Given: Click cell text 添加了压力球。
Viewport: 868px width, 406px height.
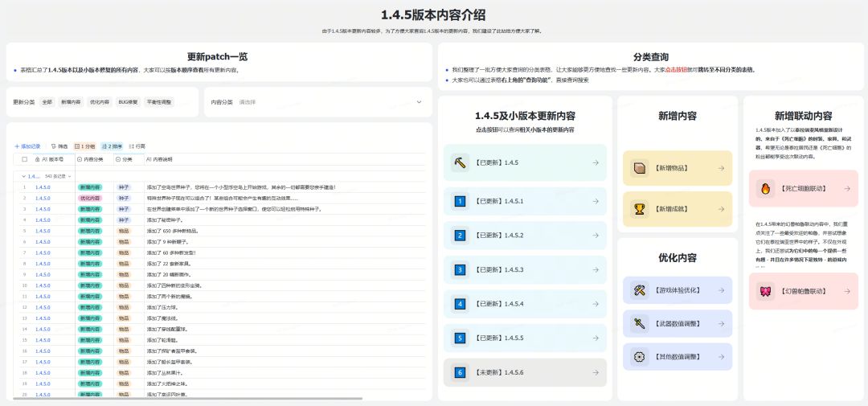Looking at the screenshot, I should click(x=162, y=307).
